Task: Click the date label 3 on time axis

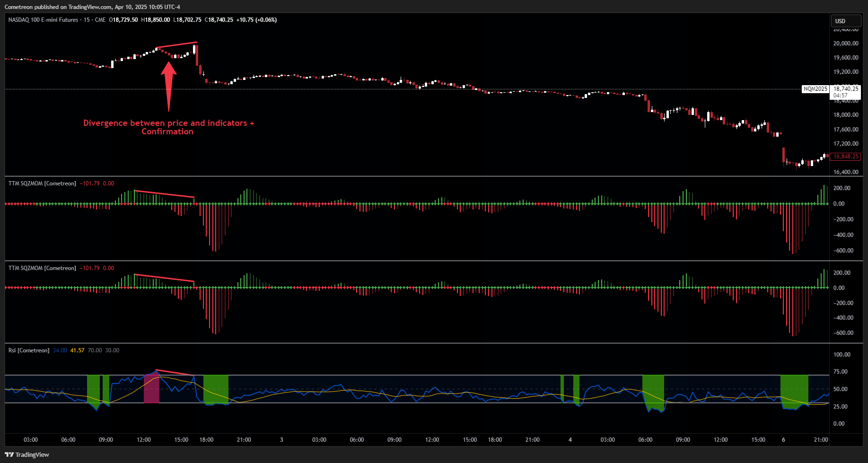Action: tap(281, 440)
